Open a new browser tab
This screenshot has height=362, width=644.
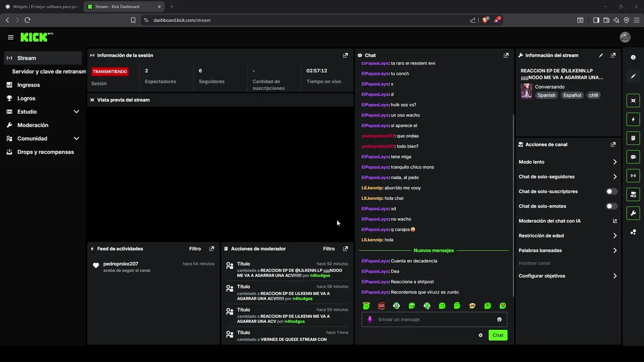coord(172,7)
